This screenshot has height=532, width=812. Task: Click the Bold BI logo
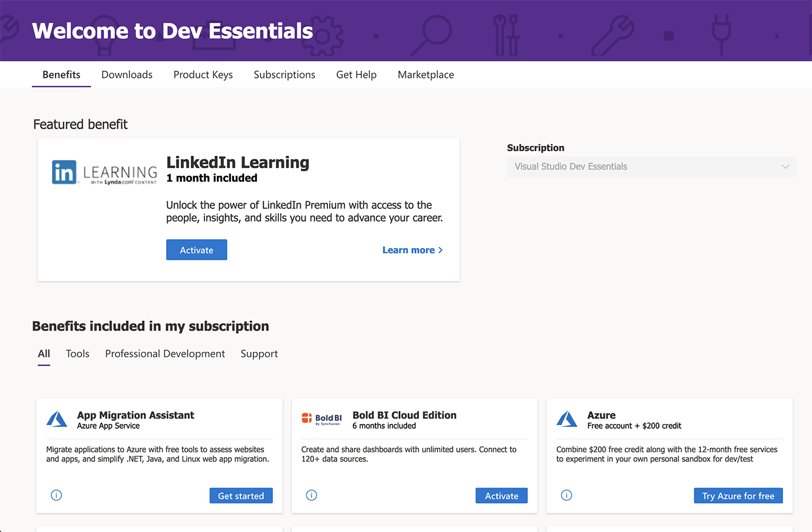tap(322, 419)
